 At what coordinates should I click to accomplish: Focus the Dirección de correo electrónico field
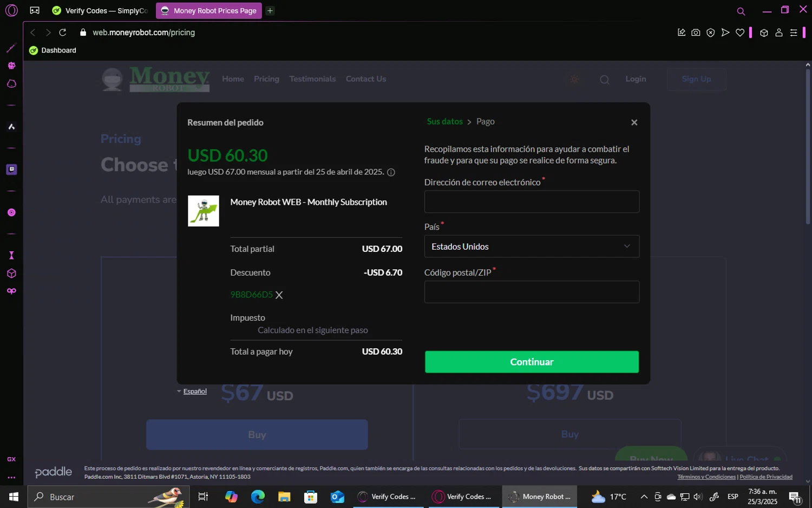pos(532,201)
